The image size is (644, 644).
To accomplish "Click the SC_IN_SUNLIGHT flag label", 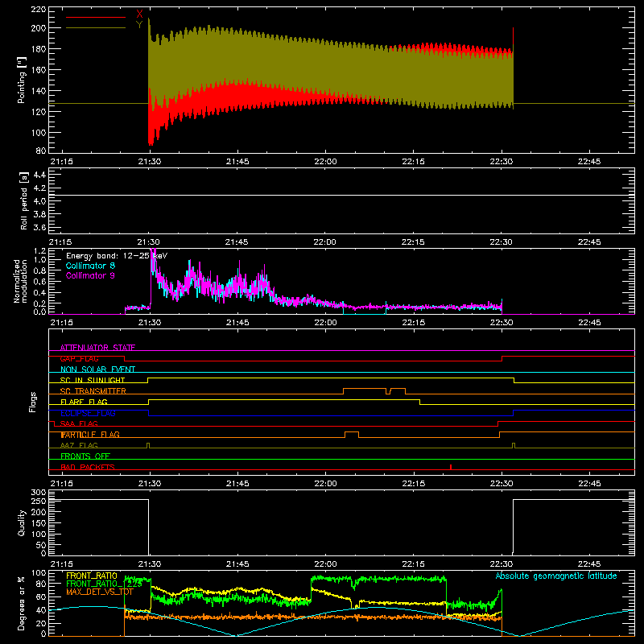I will (93, 380).
